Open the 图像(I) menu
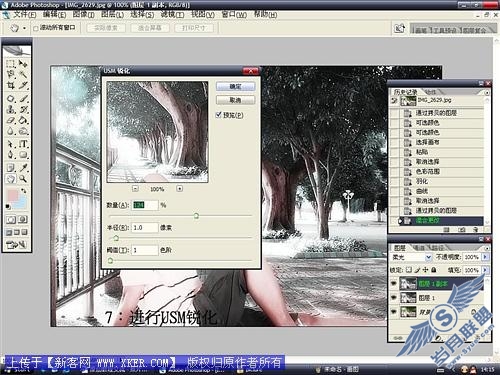The width and height of the screenshot is (500, 375). coord(83,15)
